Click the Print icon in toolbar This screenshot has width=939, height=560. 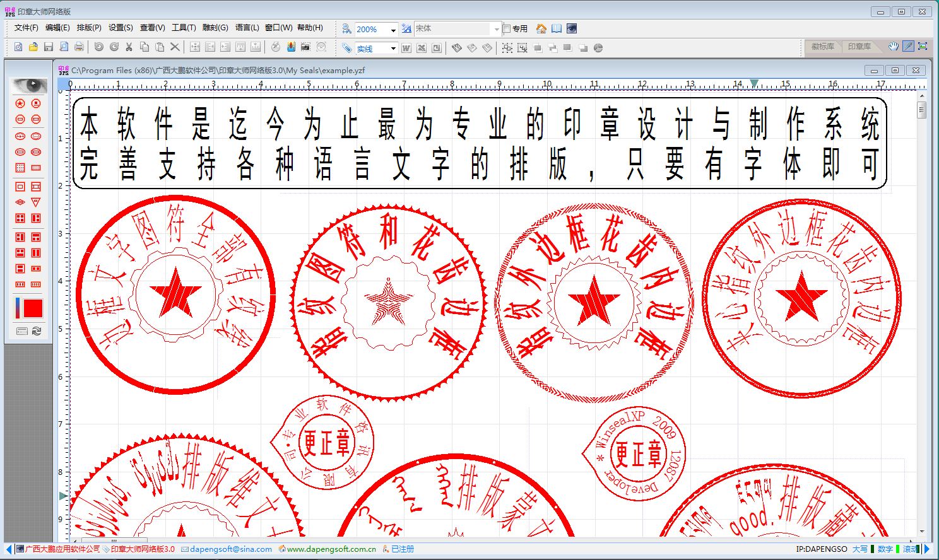[79, 47]
